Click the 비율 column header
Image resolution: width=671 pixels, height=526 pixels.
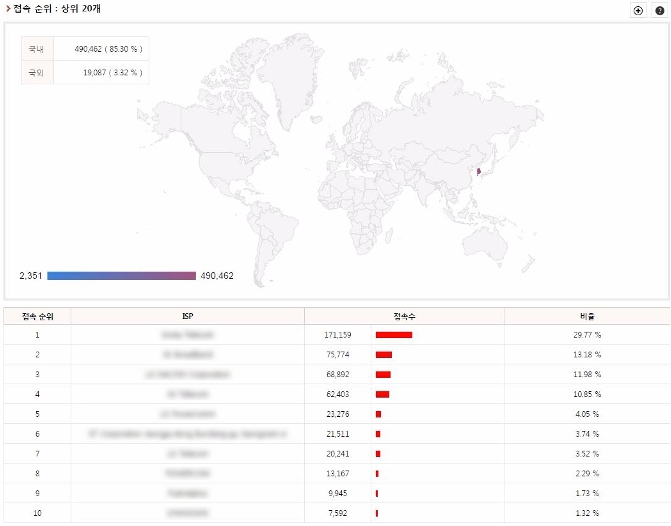point(587,316)
